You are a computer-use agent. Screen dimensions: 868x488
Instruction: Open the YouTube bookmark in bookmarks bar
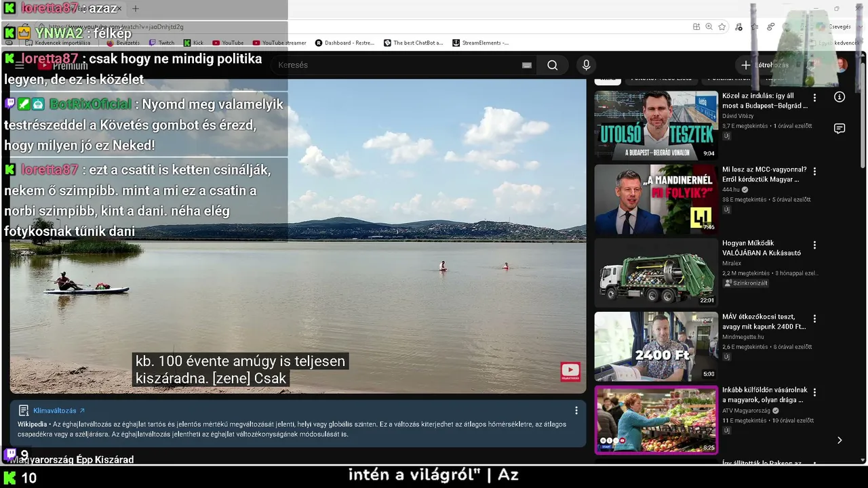[x=228, y=43]
